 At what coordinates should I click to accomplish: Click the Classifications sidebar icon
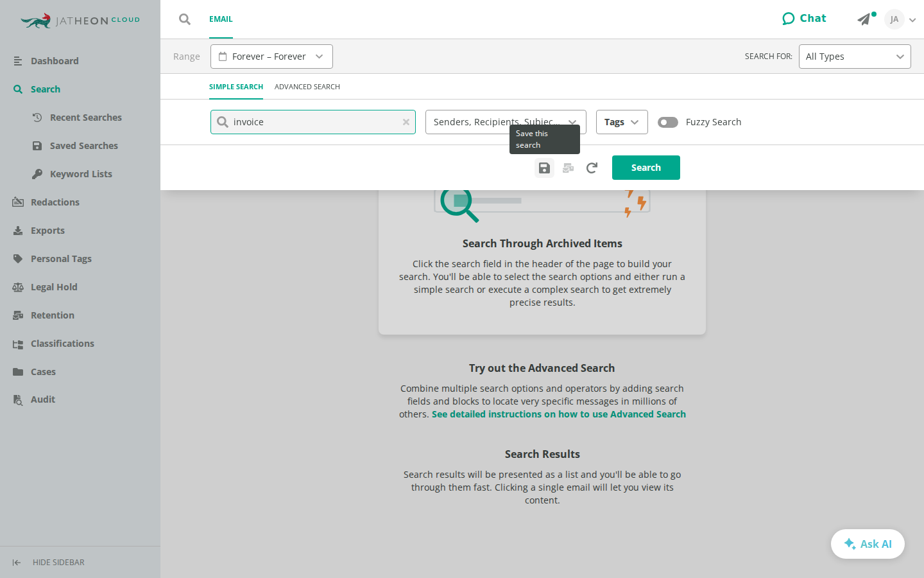[18, 344]
